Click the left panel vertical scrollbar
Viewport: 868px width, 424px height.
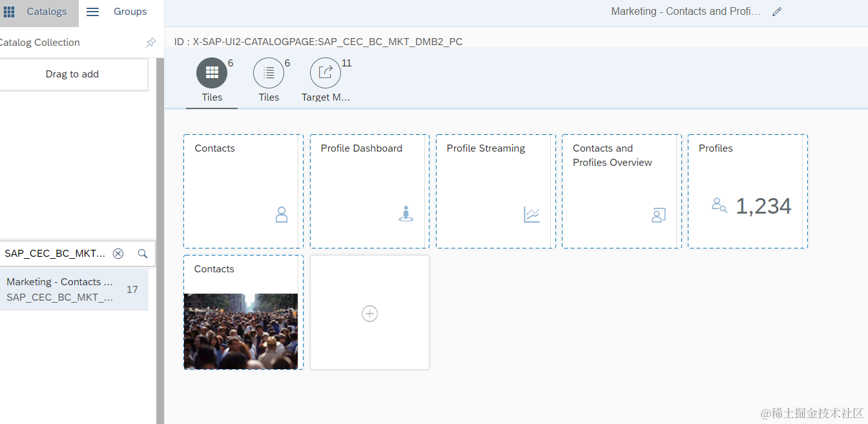tap(160, 241)
